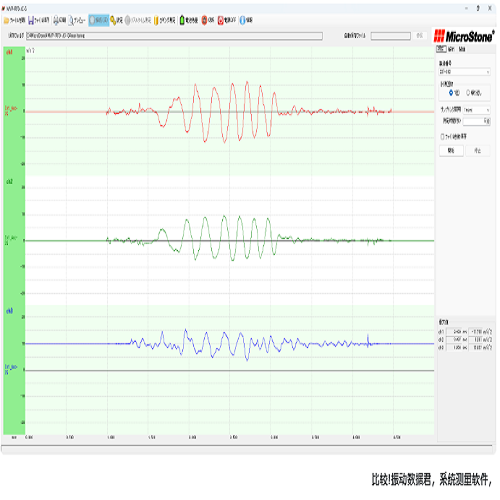Expand the sampling interval dropdown
This screenshot has width=500, height=500.
coord(476,110)
